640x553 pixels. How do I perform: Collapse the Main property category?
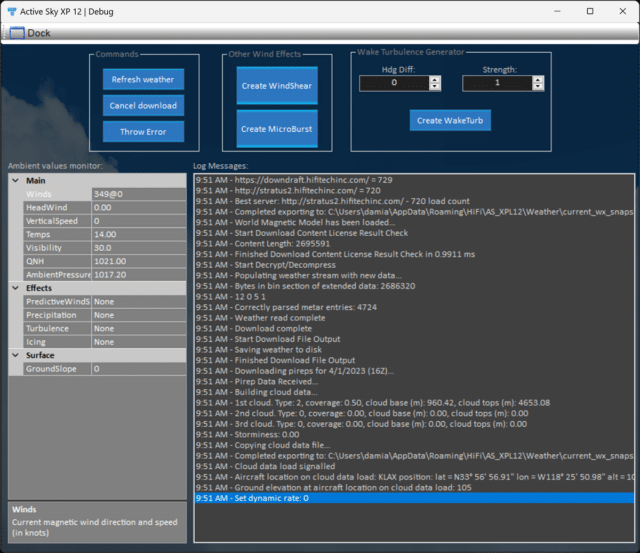click(17, 180)
